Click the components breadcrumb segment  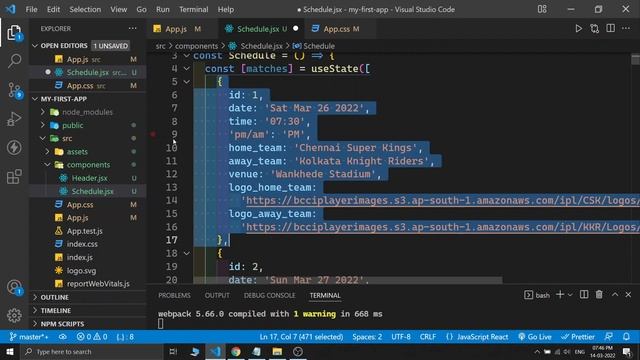(196, 46)
